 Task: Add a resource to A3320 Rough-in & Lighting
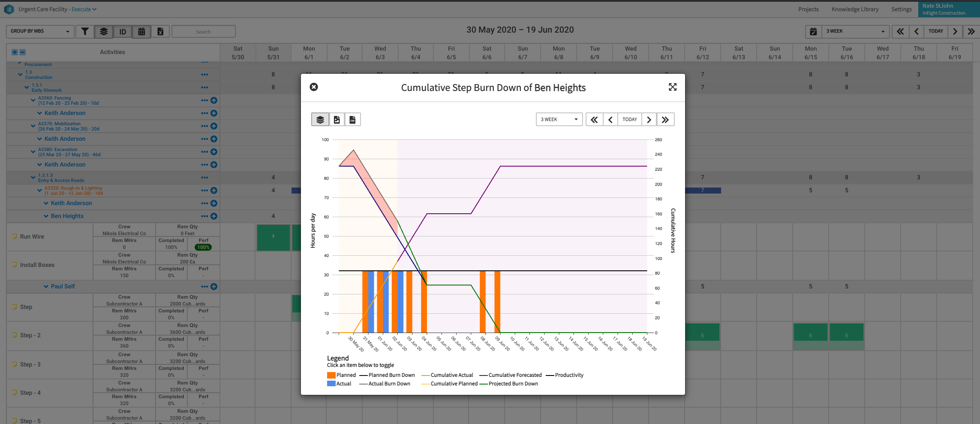(x=214, y=190)
